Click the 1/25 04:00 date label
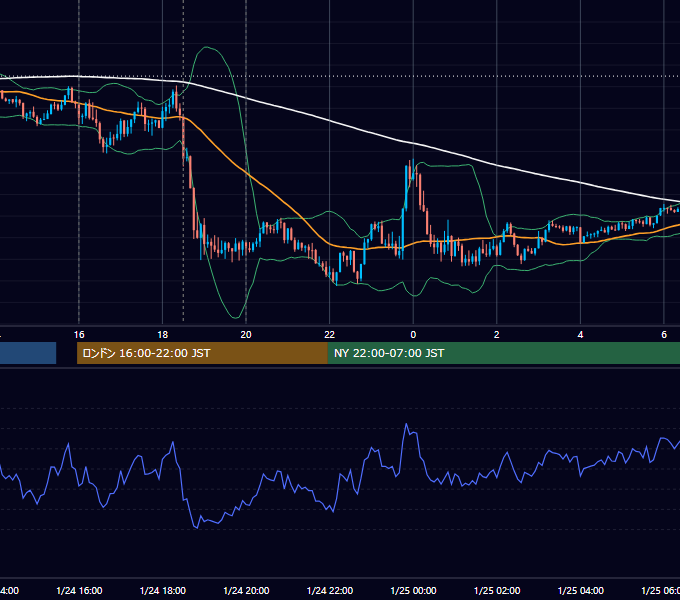Image resolution: width=680 pixels, height=600 pixels. point(581,590)
